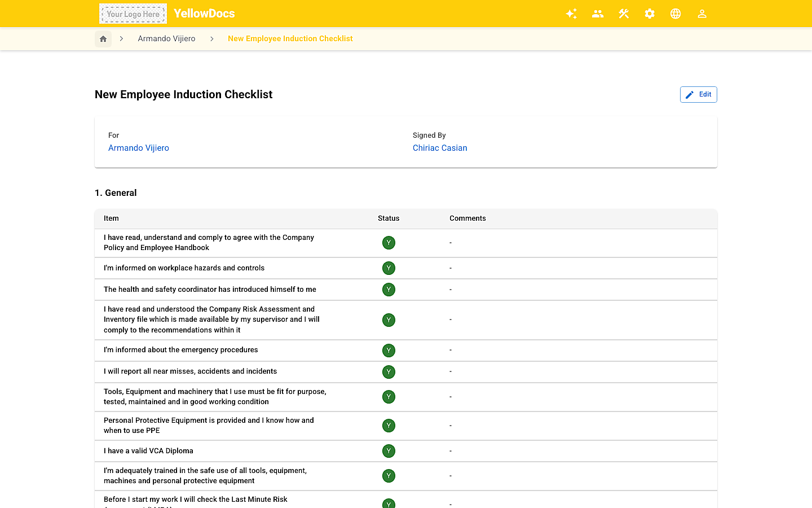Open the users group icon
Image resolution: width=812 pixels, height=508 pixels.
click(598, 14)
